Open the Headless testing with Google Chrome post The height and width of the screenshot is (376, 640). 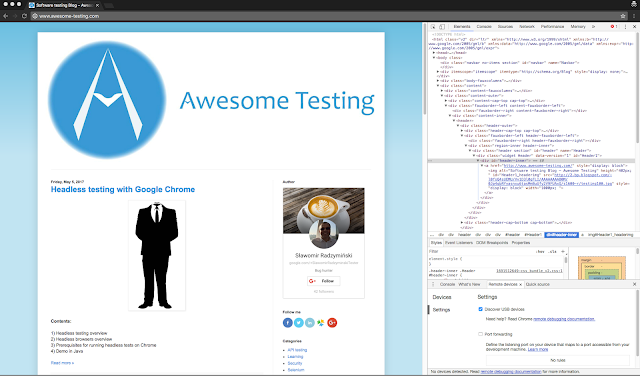(123, 189)
